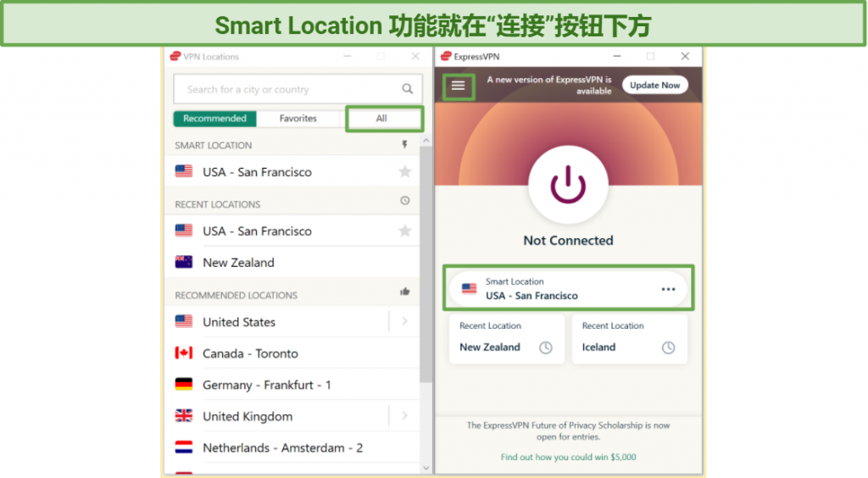
Task: Click scrollbar up arrow in locations list
Action: click(426, 141)
